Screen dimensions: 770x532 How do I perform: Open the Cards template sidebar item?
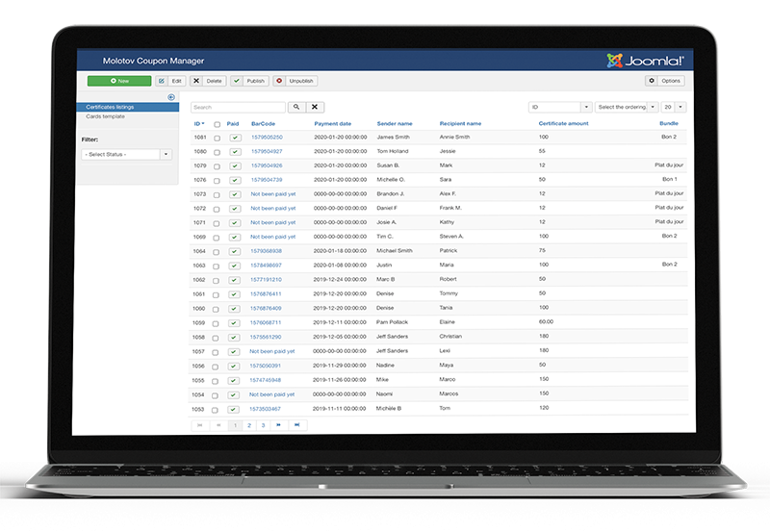tap(106, 115)
